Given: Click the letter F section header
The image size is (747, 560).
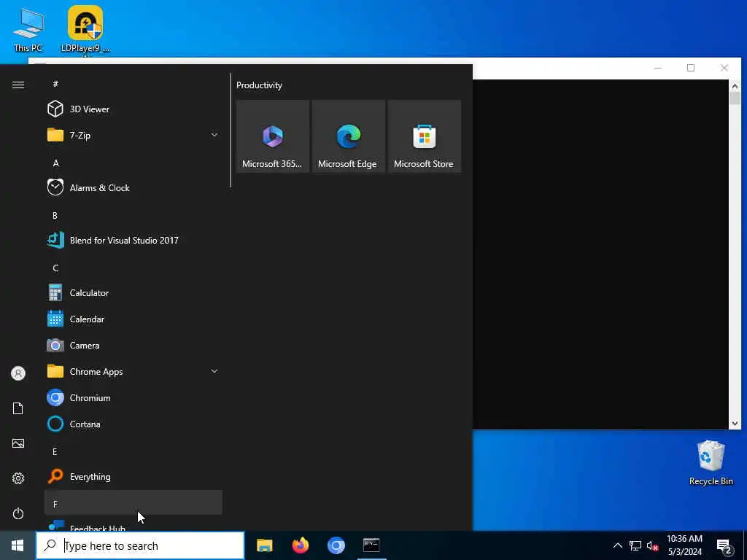Looking at the screenshot, I should pyautogui.click(x=133, y=503).
